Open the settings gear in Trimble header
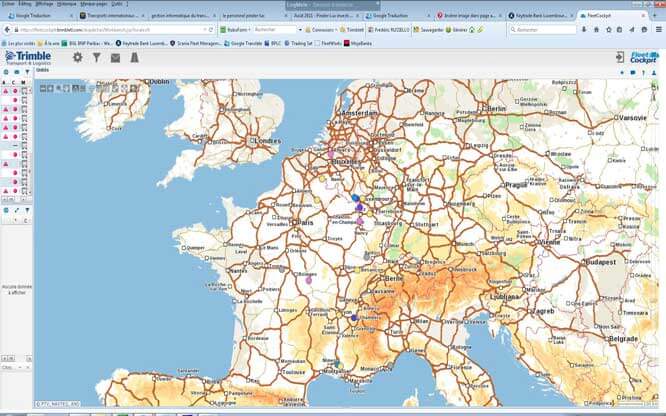Screen dimensions: 666x416 [x=77, y=57]
